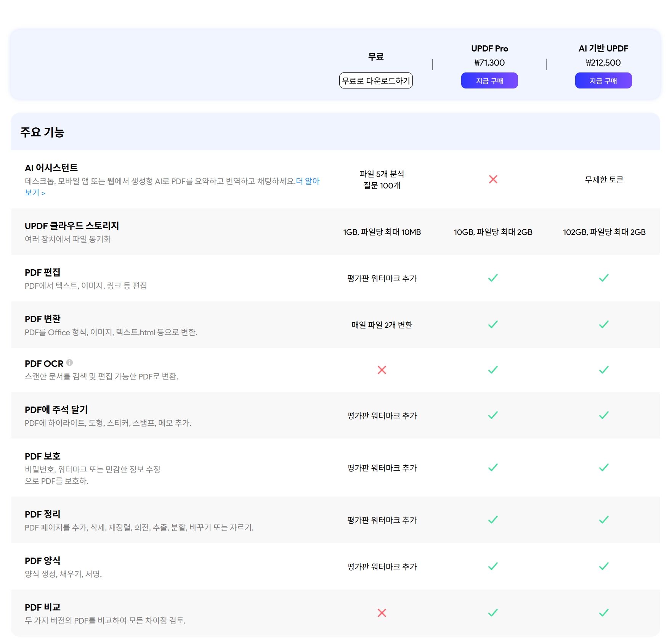Click PDF 비교 checkmark in UPDF Pro column
The image size is (672, 643).
pyautogui.click(x=493, y=613)
